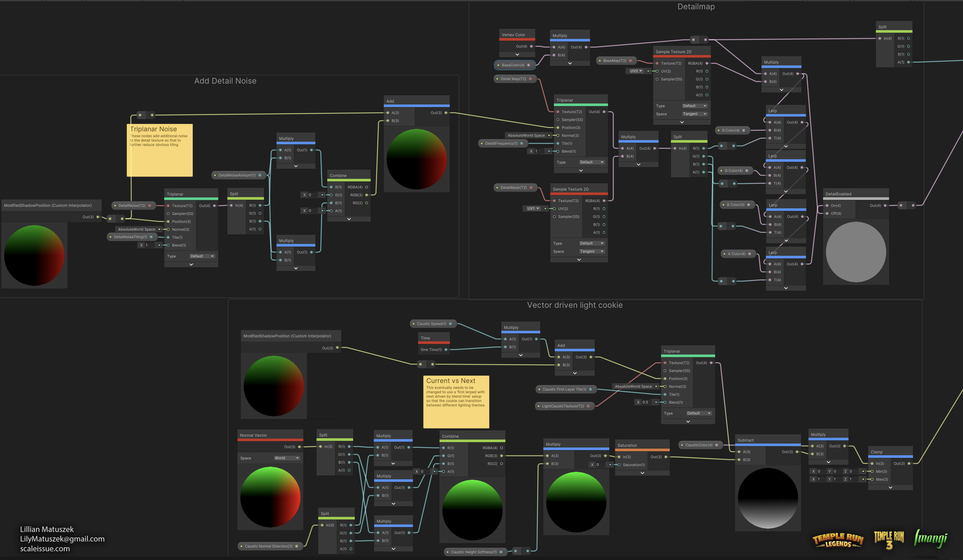Open the UV0 channel dropdown
The image size is (963, 560).
point(636,71)
